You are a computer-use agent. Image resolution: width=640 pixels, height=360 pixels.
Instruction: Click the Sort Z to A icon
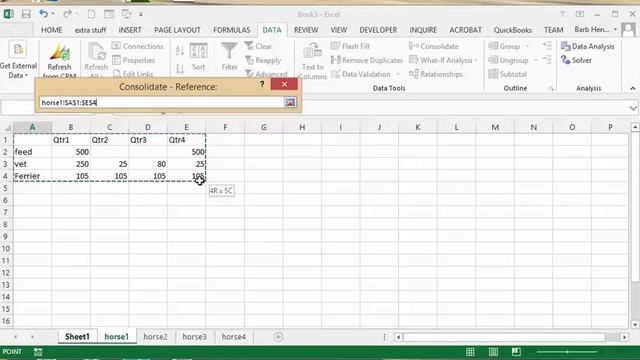[180, 69]
